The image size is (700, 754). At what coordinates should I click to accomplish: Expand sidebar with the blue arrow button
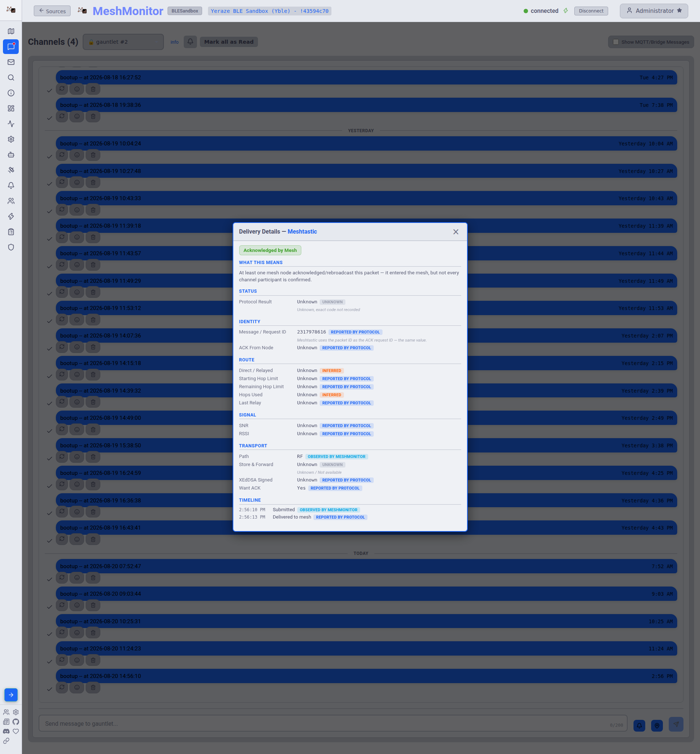[11, 695]
